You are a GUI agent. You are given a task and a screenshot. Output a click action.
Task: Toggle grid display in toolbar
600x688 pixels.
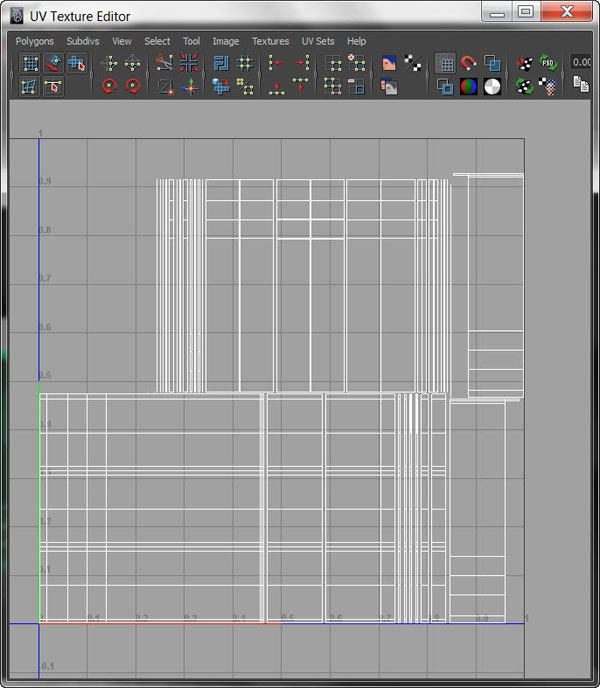[x=446, y=64]
